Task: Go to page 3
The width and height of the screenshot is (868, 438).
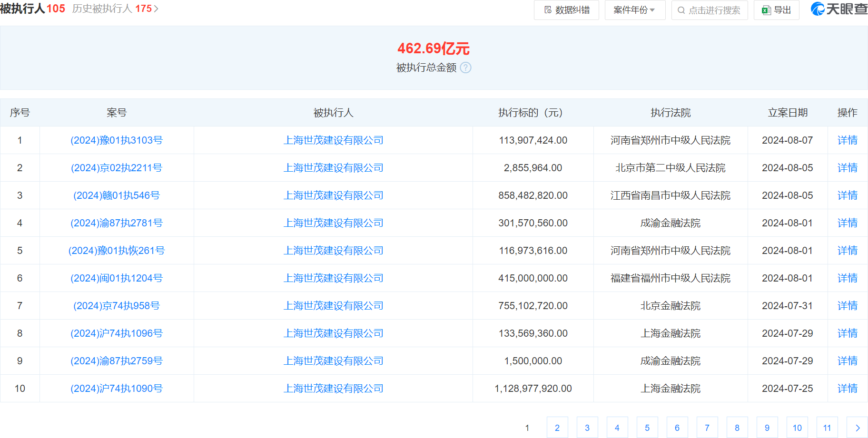Action: pyautogui.click(x=587, y=428)
